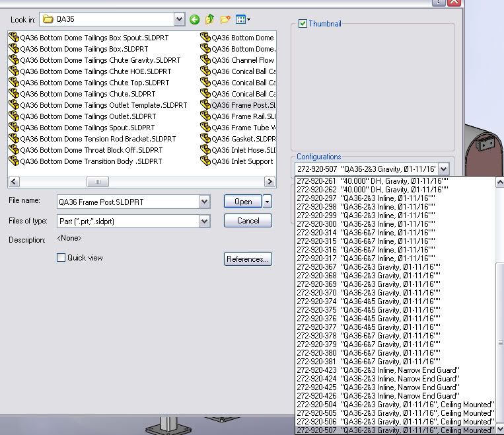Click the configurations list scrollbar thumb
The height and width of the screenshot is (435, 504).
pos(500,342)
